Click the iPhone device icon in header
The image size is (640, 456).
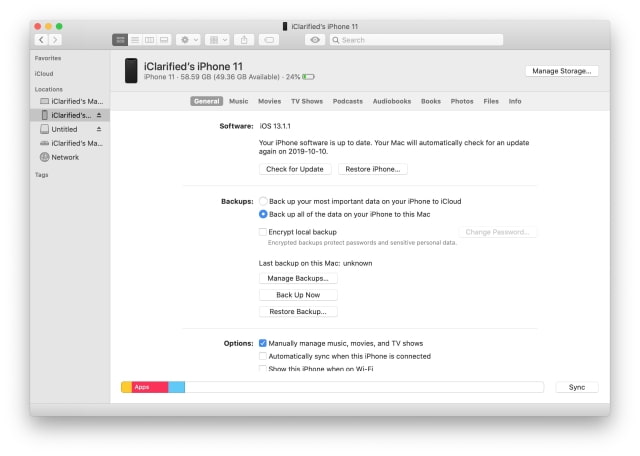[x=131, y=71]
